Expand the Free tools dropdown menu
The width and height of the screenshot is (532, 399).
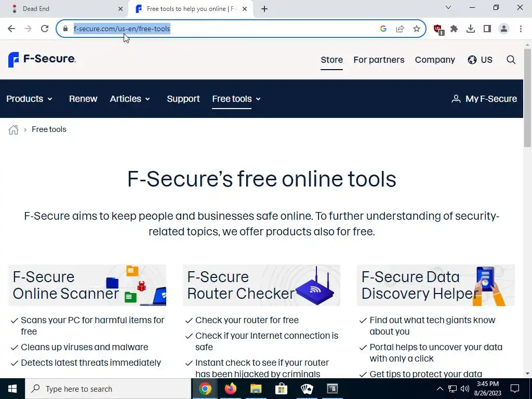click(x=236, y=99)
